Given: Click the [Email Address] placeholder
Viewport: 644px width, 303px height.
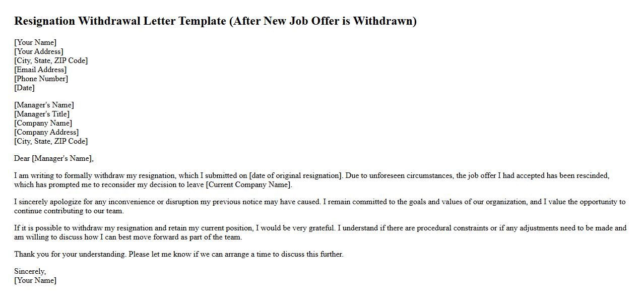Looking at the screenshot, I should (40, 70).
